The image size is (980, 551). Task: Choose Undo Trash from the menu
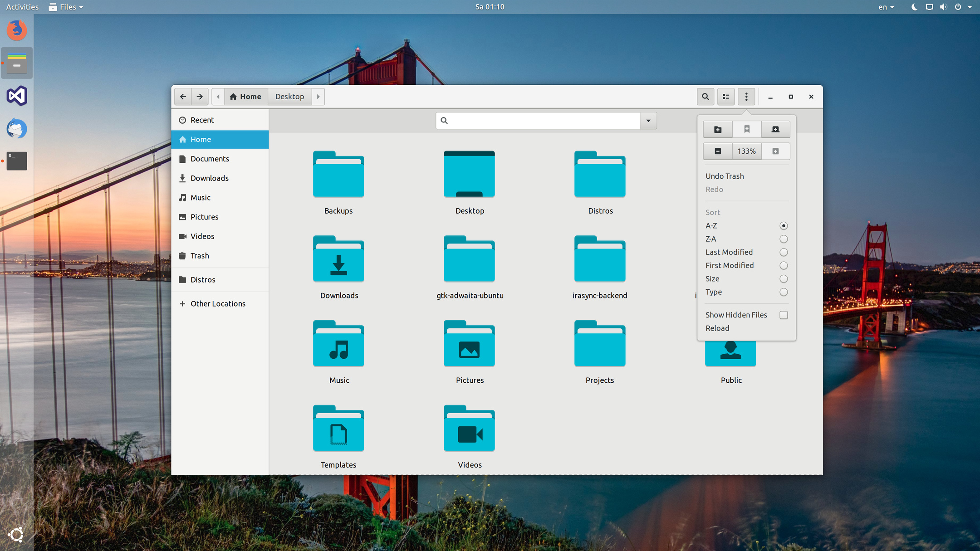[x=725, y=176]
